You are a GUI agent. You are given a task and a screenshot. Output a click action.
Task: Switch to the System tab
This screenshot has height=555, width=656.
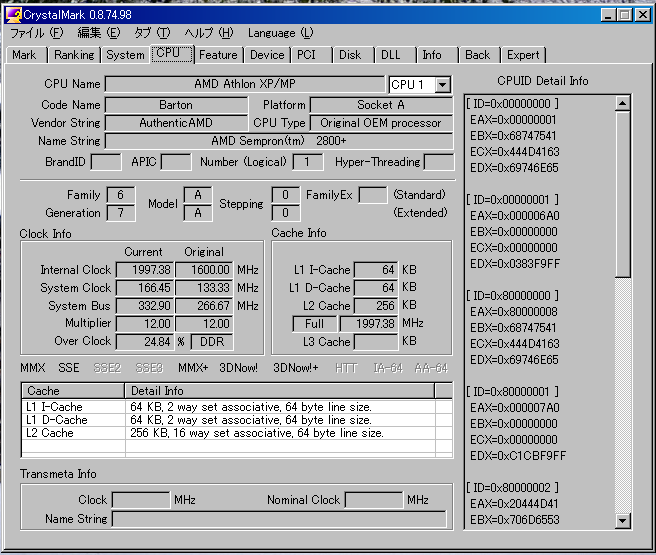(x=125, y=55)
